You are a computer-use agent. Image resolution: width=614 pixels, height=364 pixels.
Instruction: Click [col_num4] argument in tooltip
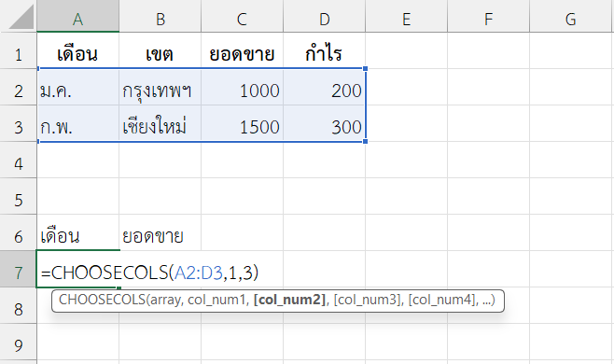(x=441, y=300)
